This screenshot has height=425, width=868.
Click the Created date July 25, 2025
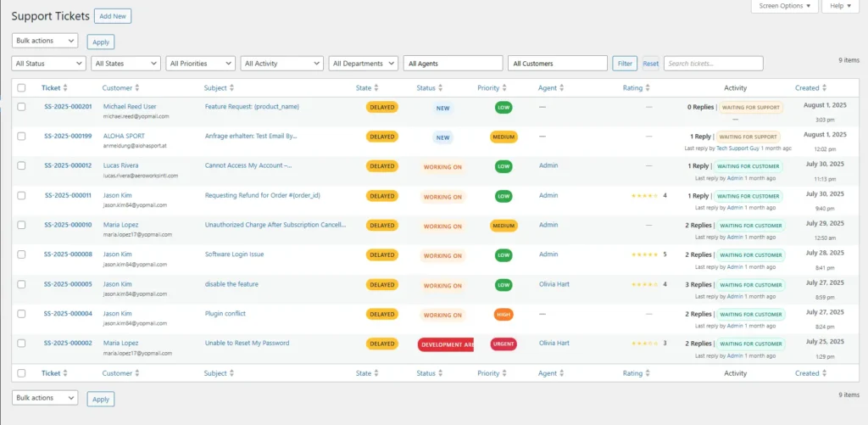tap(825, 341)
